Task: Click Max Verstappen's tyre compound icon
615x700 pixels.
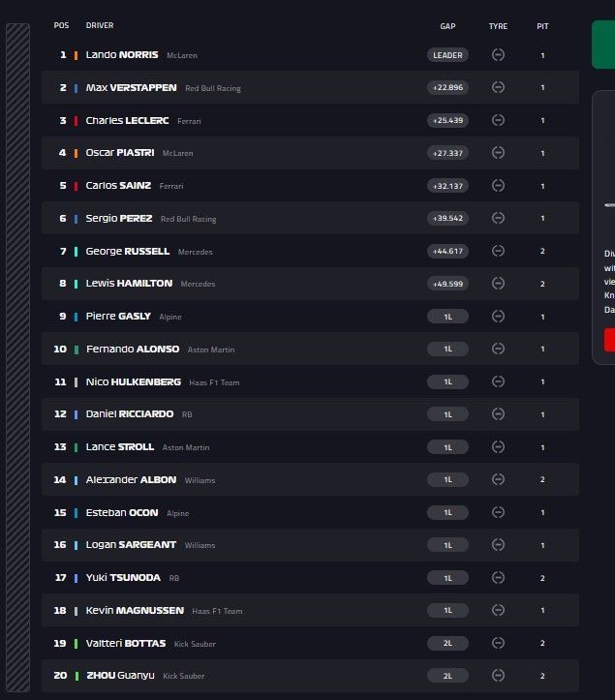Action: [x=498, y=88]
